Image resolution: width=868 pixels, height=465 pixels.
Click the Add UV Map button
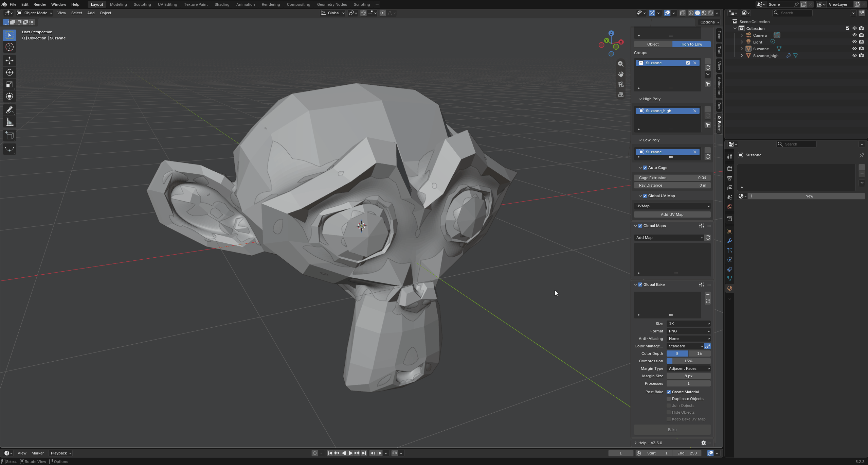click(x=672, y=214)
